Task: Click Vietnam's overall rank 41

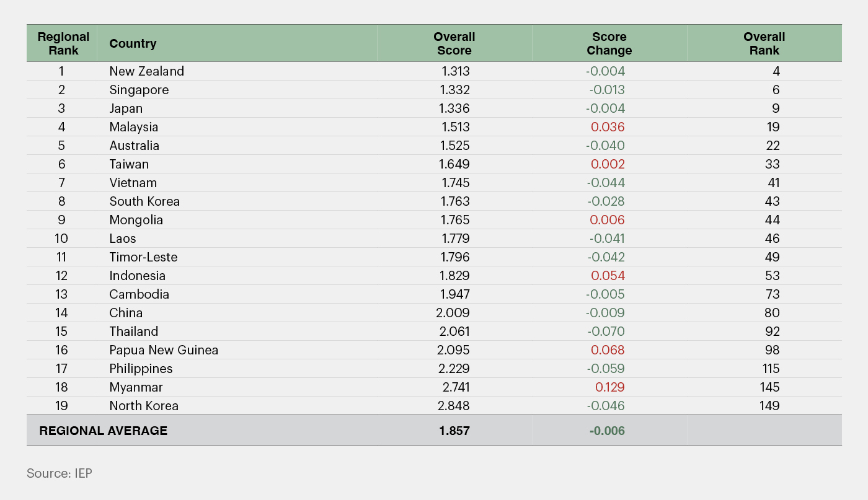Action: [773, 183]
